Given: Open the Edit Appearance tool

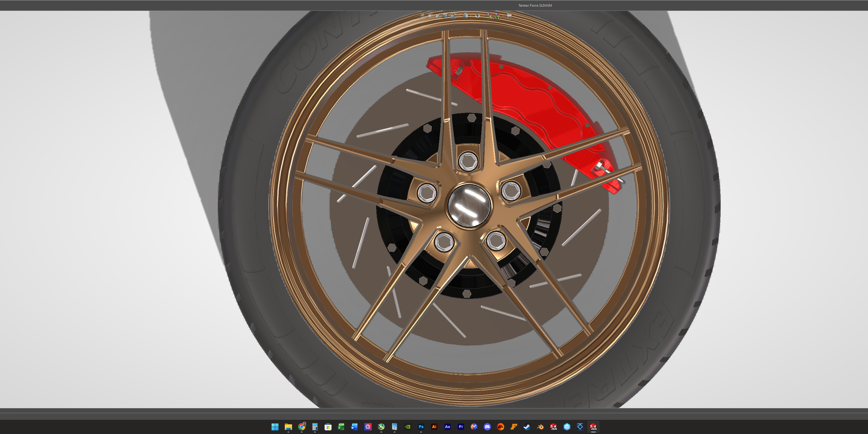Looking at the screenshot, I should tap(489, 16).
